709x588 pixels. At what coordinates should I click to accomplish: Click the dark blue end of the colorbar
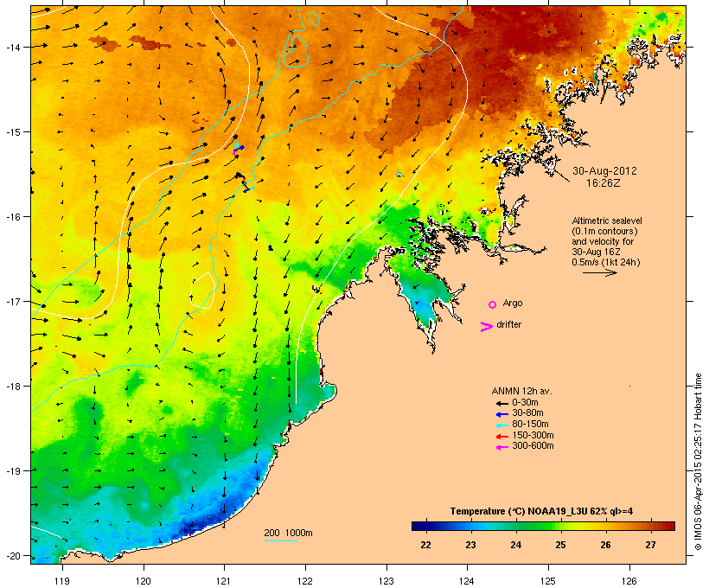click(x=418, y=526)
